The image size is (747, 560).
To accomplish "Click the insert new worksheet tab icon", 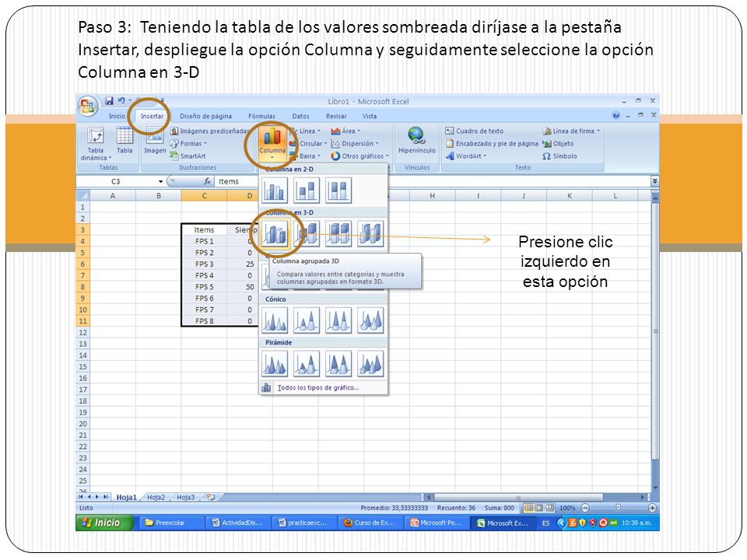I will pyautogui.click(x=211, y=497).
